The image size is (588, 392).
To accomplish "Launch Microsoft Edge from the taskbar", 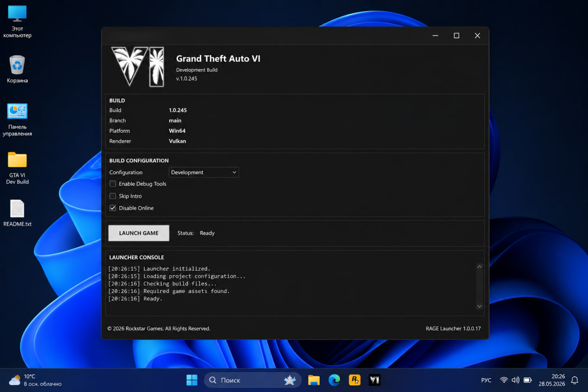I will pyautogui.click(x=334, y=380).
